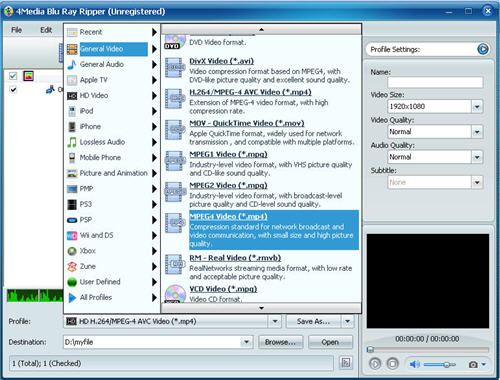
Task: Click the Lossless Audio music note icon
Action: tap(72, 142)
